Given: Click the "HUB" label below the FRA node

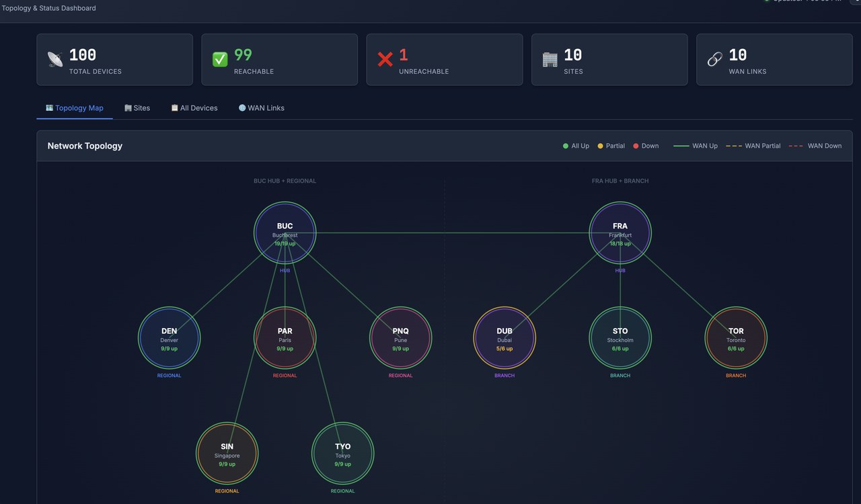Looking at the screenshot, I should pos(620,271).
